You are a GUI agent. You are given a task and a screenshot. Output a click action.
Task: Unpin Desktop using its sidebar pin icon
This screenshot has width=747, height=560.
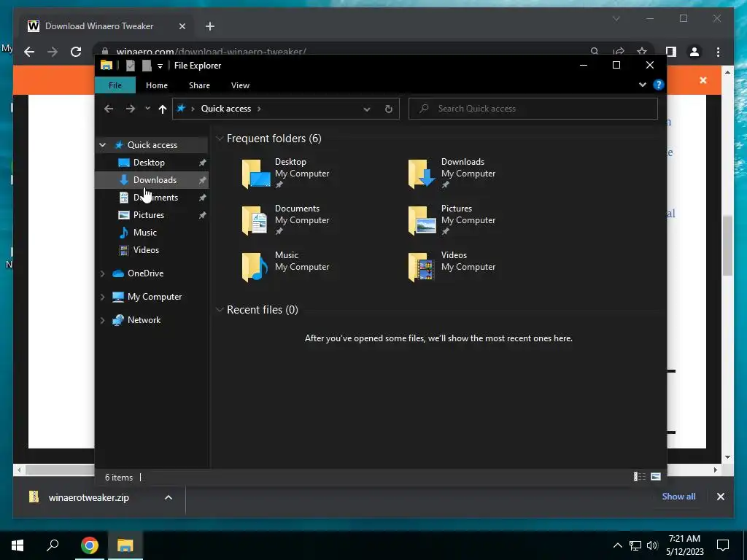[203, 163]
